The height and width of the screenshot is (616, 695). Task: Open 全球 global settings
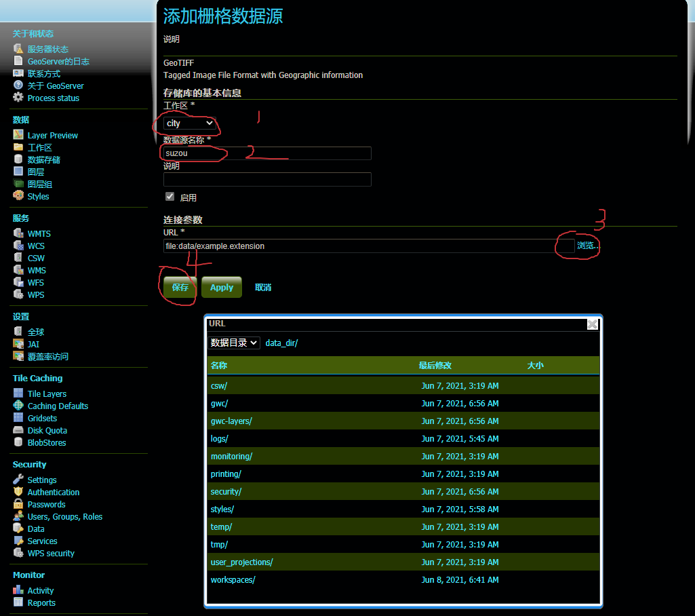36,332
